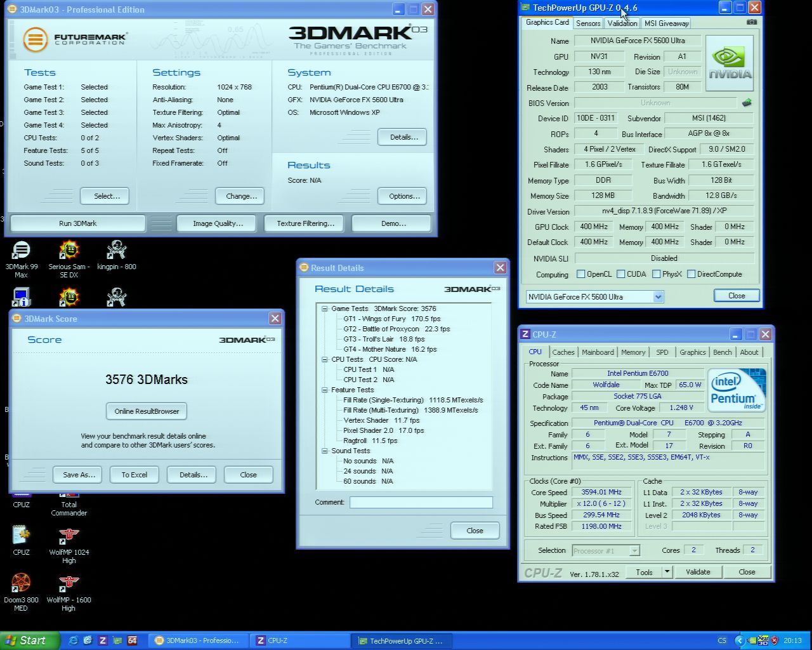Viewport: 812px width, 650px height.
Task: Launch CPU-Z purple icon in quick launch
Action: [103, 640]
